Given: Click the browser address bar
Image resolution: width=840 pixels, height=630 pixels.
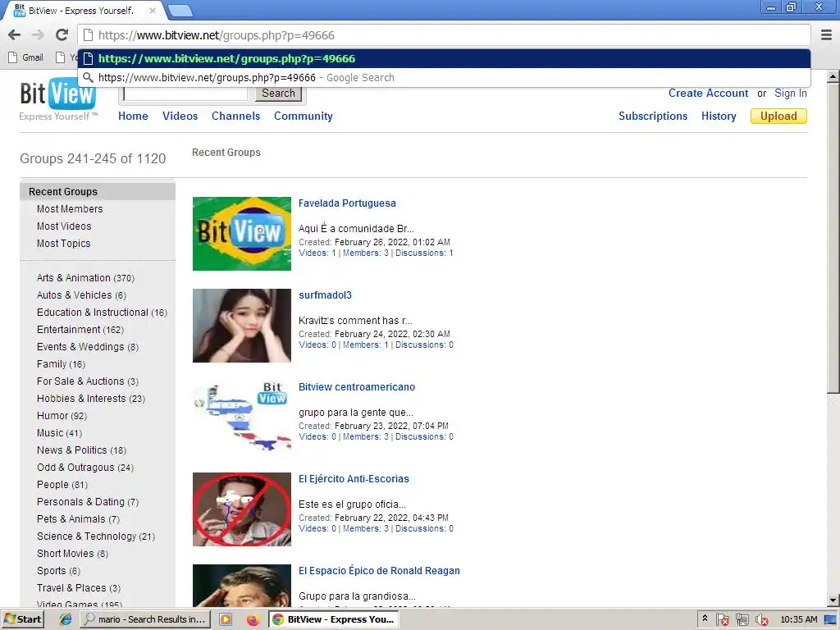Looking at the screenshot, I should (x=444, y=35).
